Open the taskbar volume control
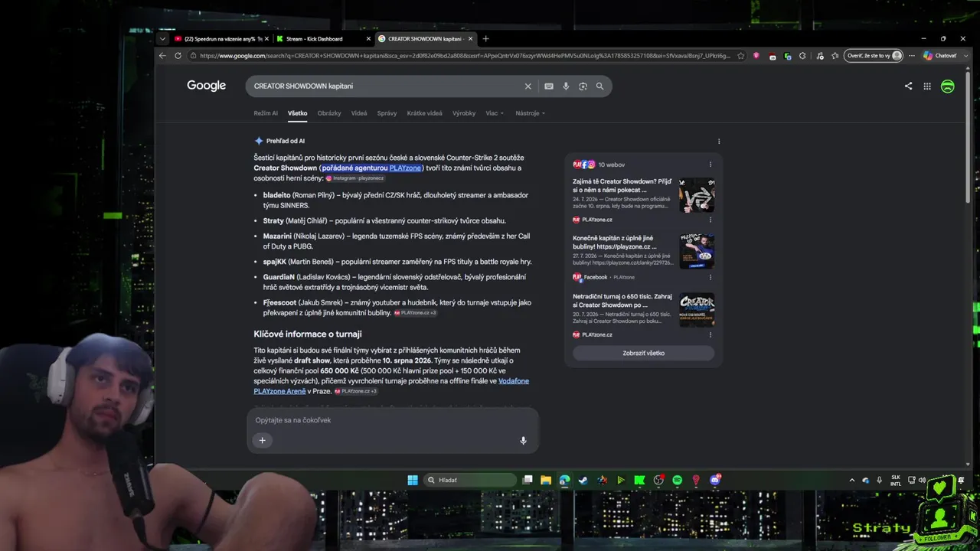Viewport: 980px width, 551px height. [x=923, y=480]
